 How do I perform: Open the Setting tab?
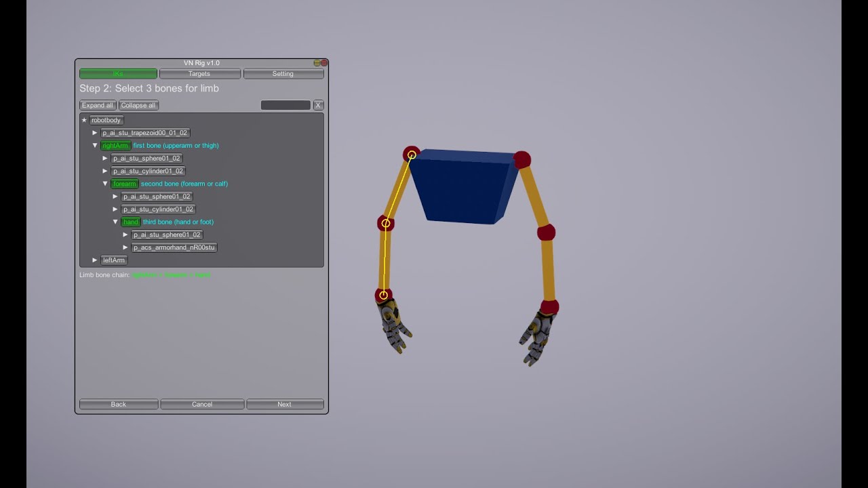[283, 73]
